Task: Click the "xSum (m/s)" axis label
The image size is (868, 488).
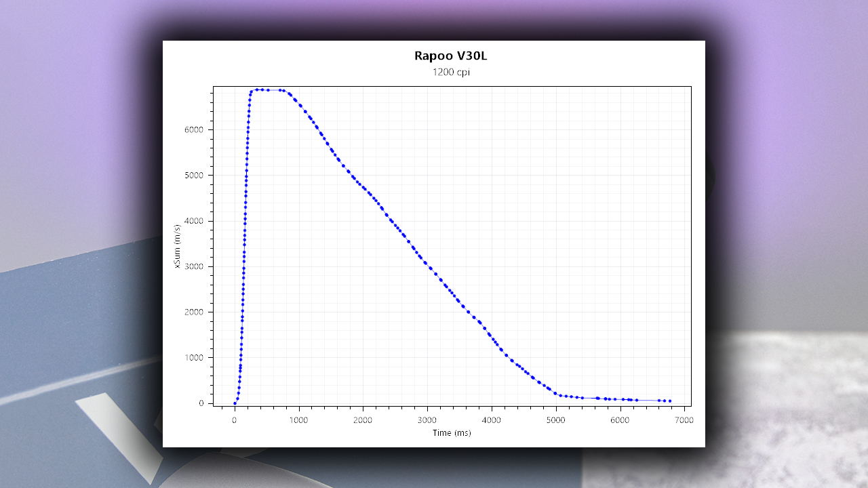Action: click(178, 245)
